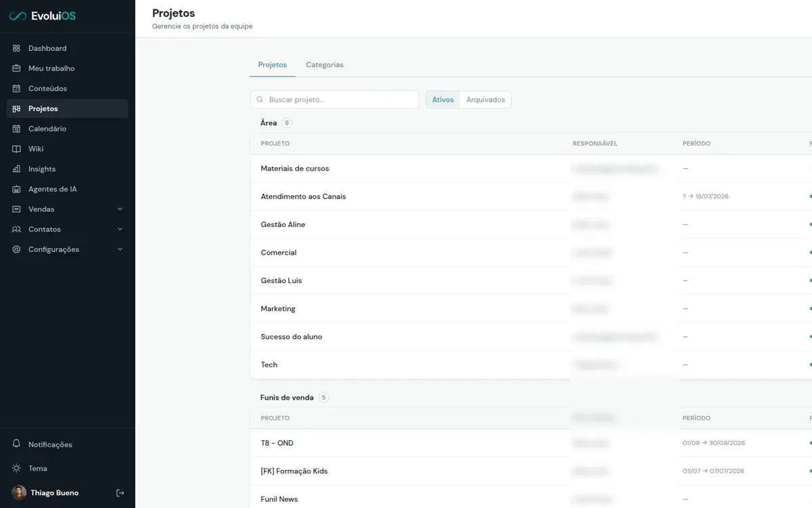Image resolution: width=812 pixels, height=508 pixels.
Task: Click the search magnifier icon
Action: point(260,100)
